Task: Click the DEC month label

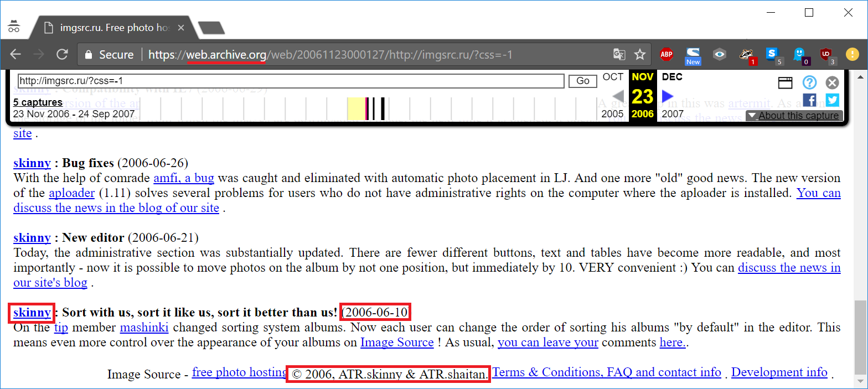Action: coord(672,77)
